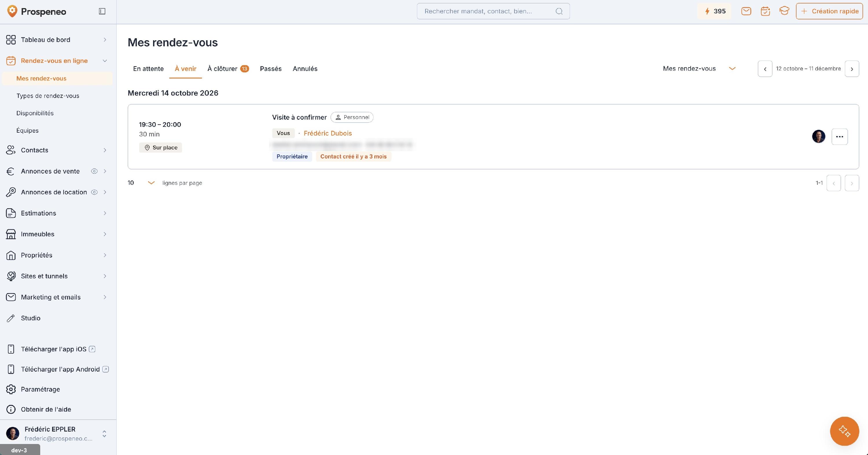Click the lightning credits 395 badge
This screenshot has height=455, width=868.
point(715,11)
